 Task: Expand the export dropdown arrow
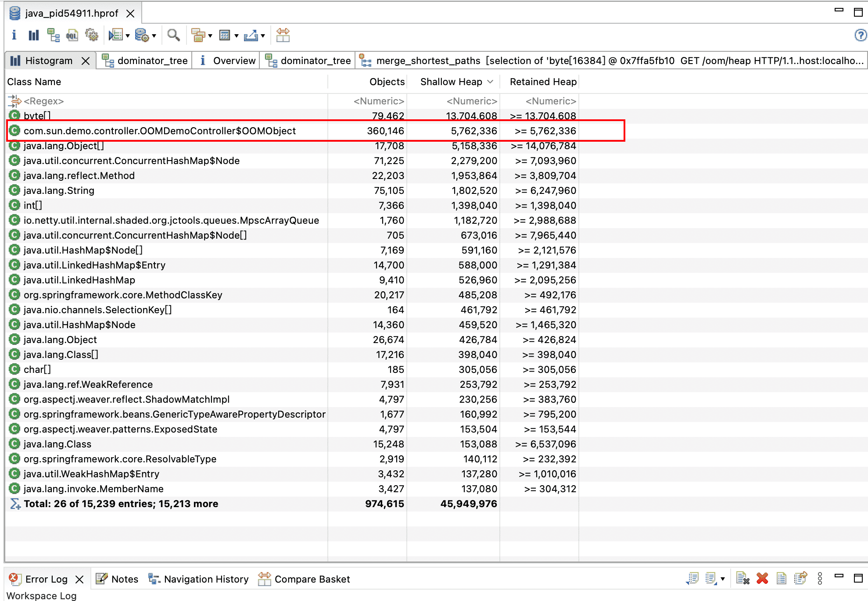point(263,36)
